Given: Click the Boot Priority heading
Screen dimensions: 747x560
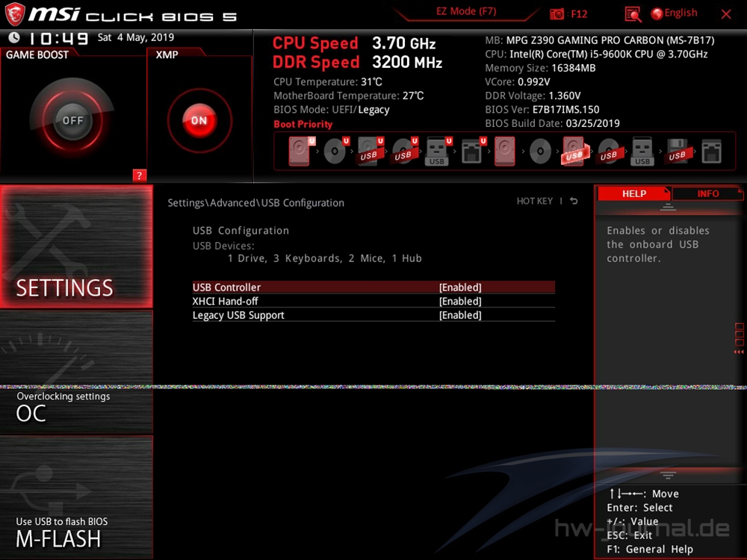Looking at the screenshot, I should (x=303, y=124).
